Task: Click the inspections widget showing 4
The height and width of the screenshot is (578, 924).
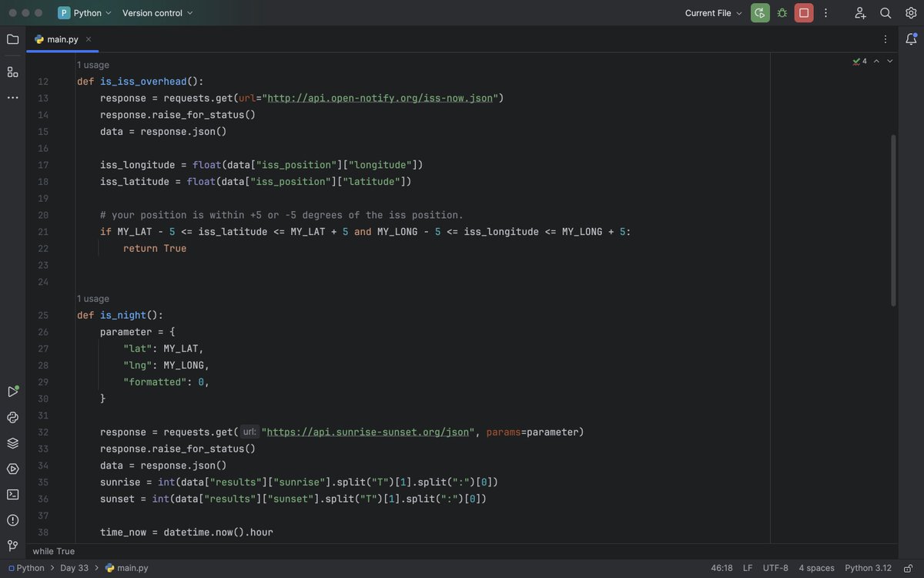Action: point(859,61)
